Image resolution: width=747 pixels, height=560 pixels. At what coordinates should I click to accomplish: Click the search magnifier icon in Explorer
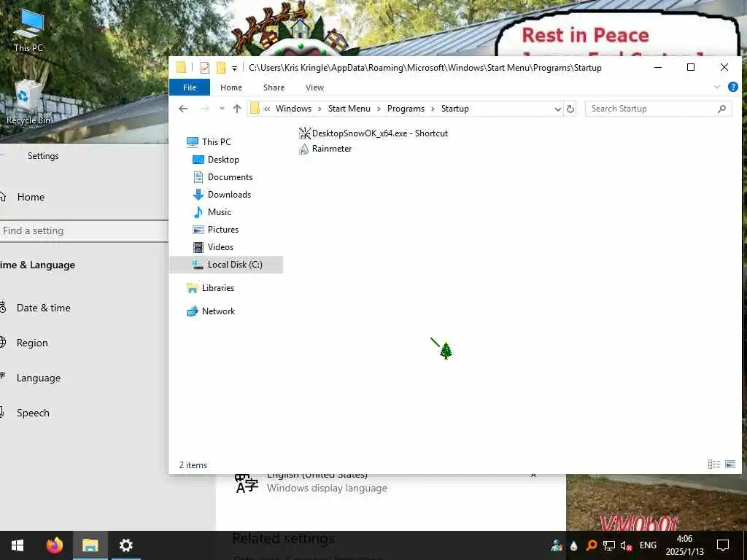[721, 109]
